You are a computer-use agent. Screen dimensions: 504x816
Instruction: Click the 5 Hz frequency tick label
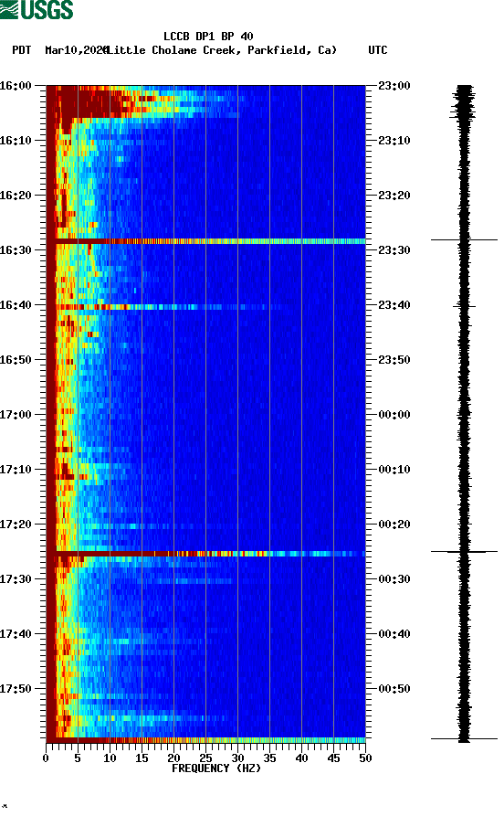click(78, 758)
